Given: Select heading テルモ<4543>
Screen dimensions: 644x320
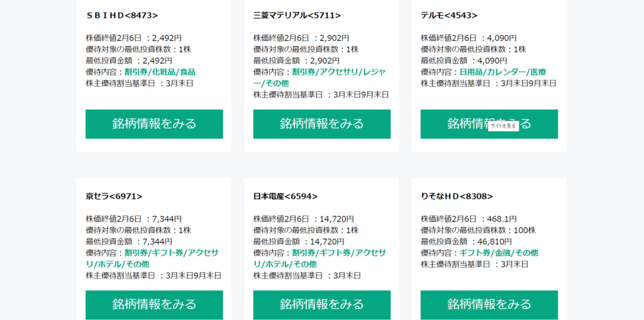Looking at the screenshot, I should point(449,16).
